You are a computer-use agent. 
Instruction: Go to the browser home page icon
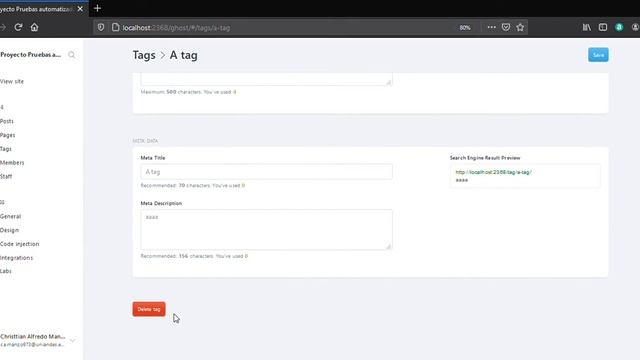[34, 27]
